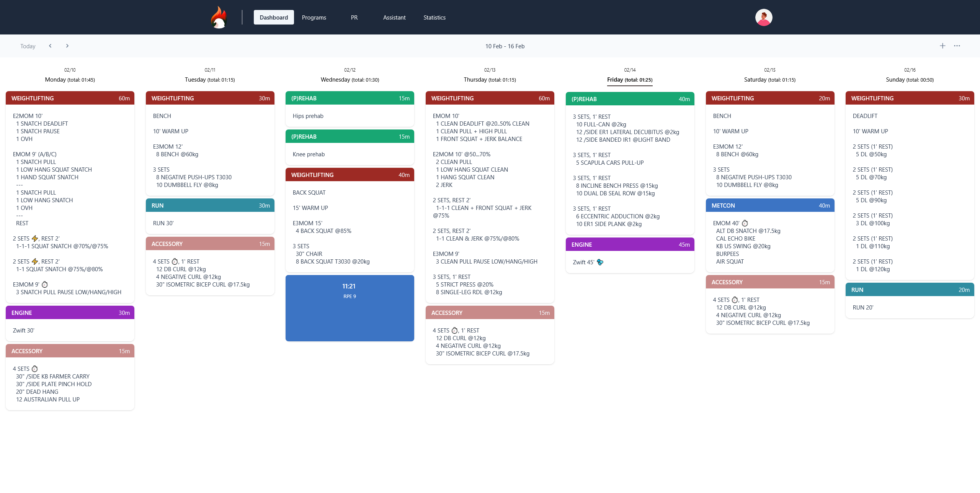Select the Friday day header
The image size is (980, 493).
coord(630,80)
